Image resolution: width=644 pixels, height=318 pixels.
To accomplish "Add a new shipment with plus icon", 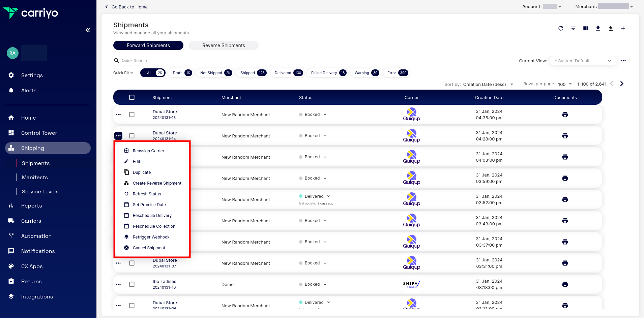I will (623, 28).
